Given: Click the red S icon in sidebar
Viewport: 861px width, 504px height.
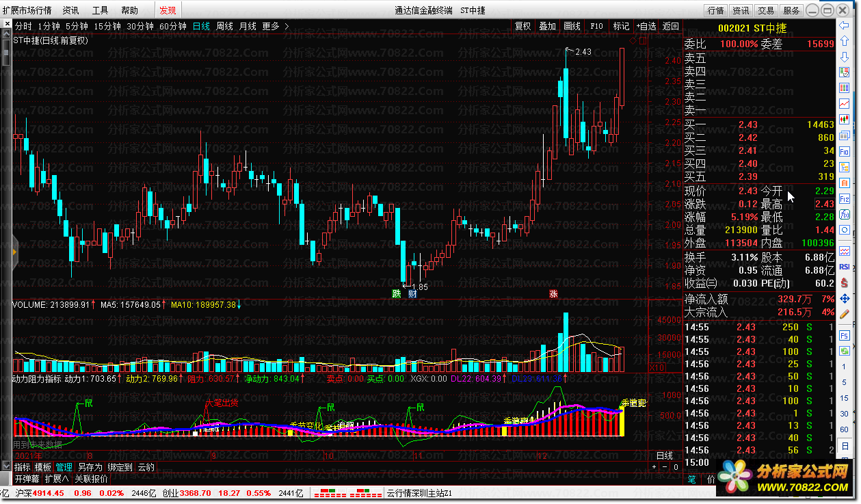Looking at the screenshot, I should [x=844, y=282].
